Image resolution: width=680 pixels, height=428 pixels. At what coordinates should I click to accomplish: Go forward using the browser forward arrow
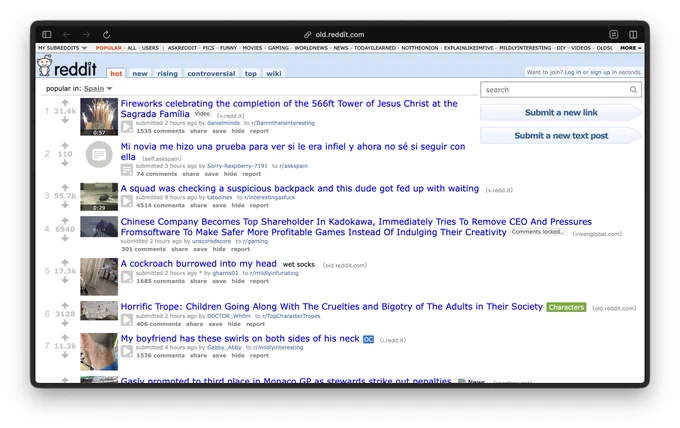[86, 34]
